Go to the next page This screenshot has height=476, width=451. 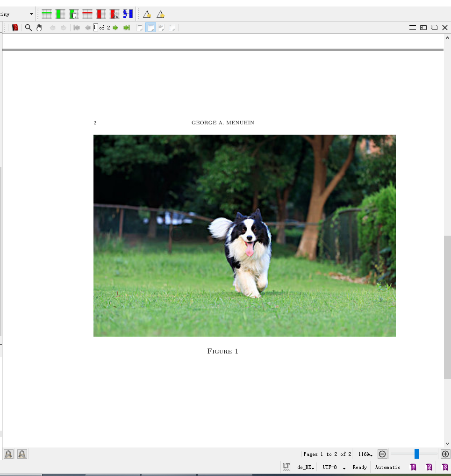point(115,28)
